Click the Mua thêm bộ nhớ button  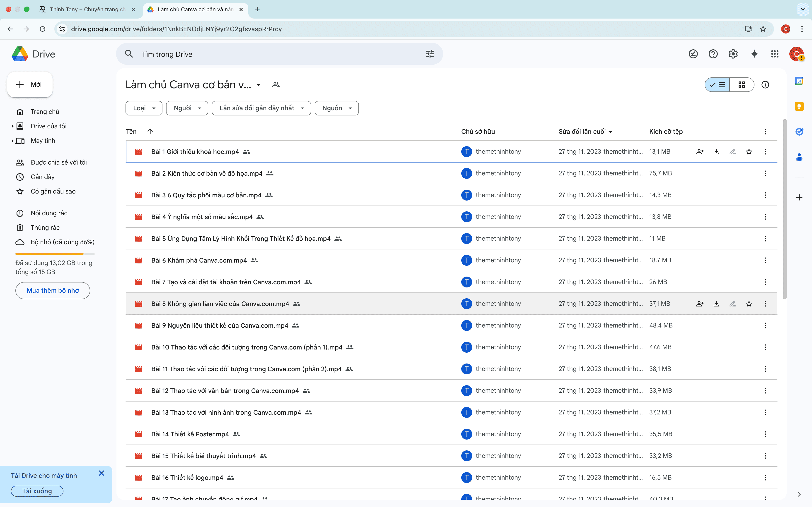(53, 290)
